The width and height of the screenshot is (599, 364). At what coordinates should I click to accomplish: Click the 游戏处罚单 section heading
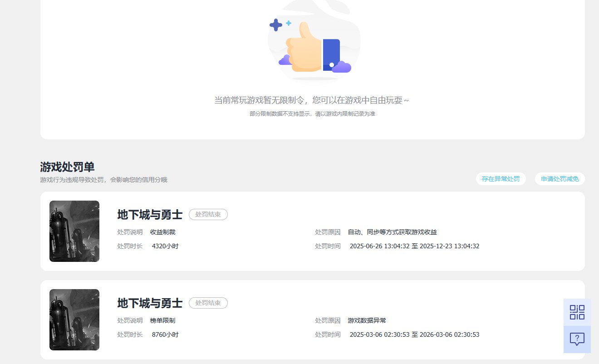(x=67, y=167)
